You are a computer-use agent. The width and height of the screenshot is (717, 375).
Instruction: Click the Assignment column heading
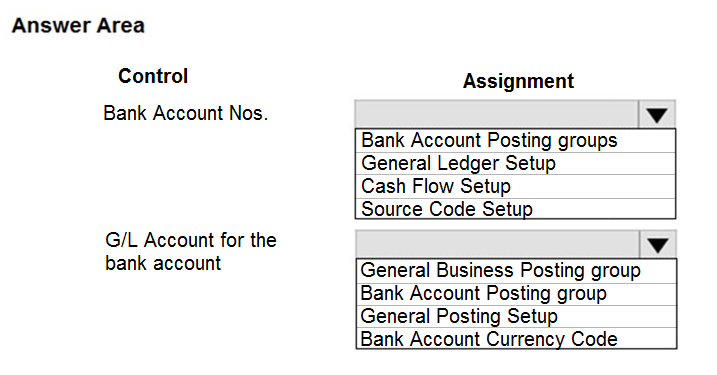pos(518,81)
